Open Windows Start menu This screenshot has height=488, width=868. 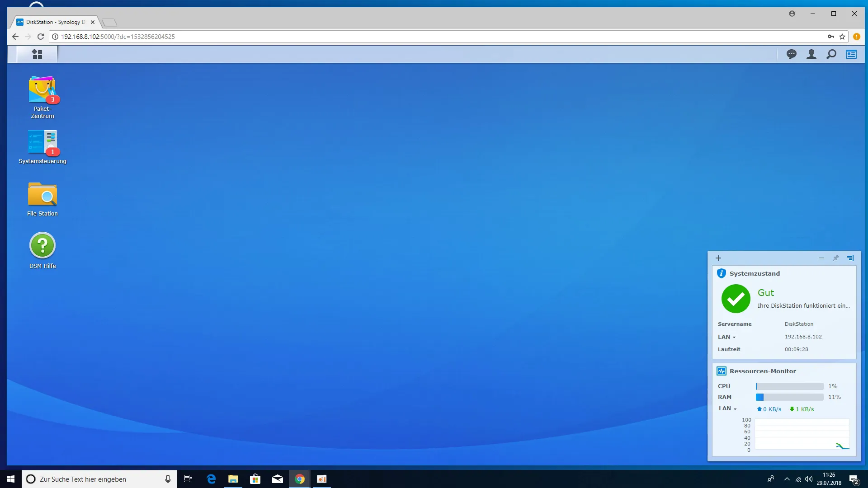click(x=11, y=479)
